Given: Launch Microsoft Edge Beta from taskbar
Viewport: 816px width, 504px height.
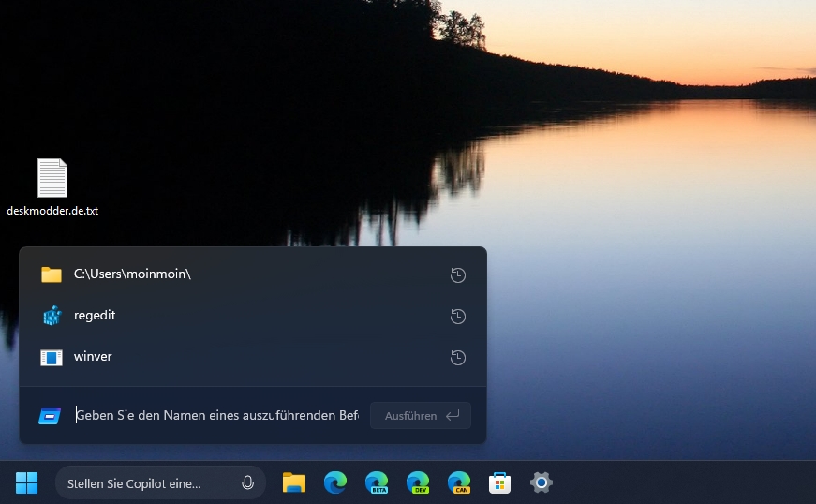Looking at the screenshot, I should [377, 482].
